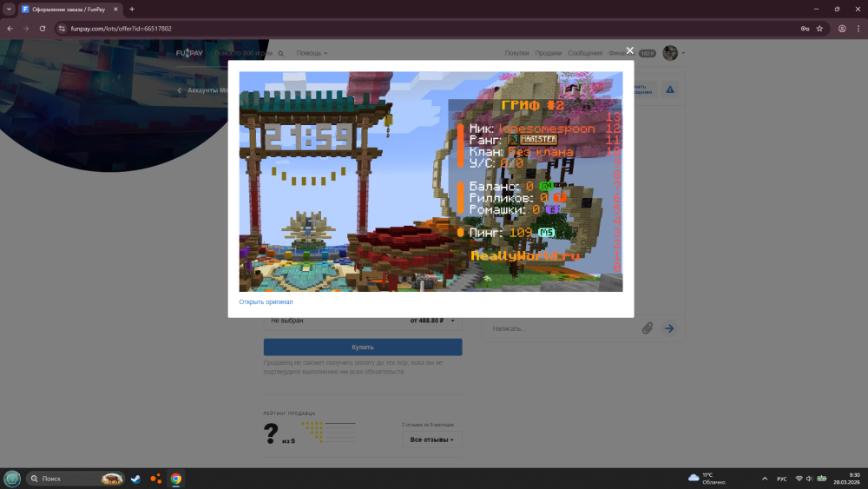Open the orange dots app on taskbar

pyautogui.click(x=156, y=479)
